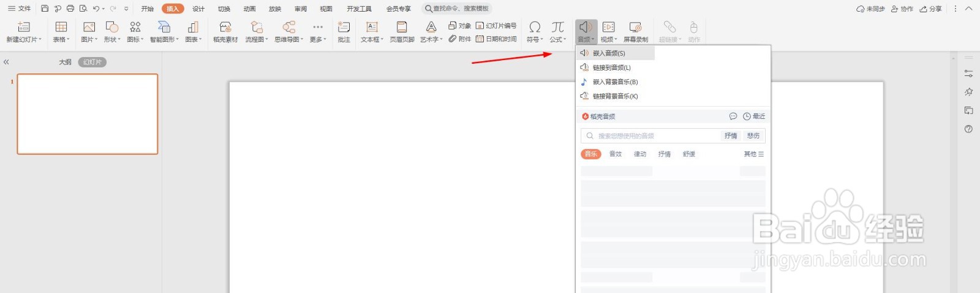Screen dimensions: 980x293
Task: Open the New Slide (新建幻灯片) tool
Action: coord(24,32)
